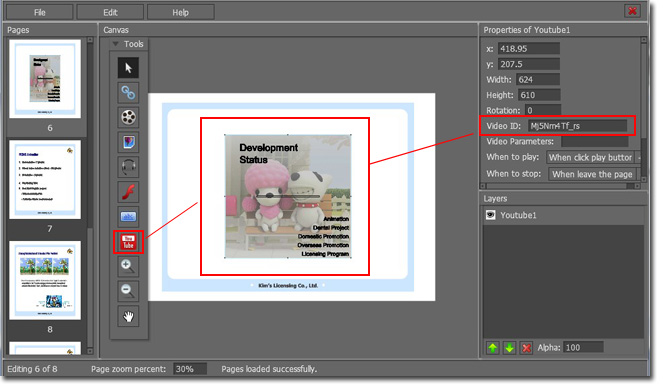Click the y position field
This screenshot has height=389, width=665.
pos(529,64)
